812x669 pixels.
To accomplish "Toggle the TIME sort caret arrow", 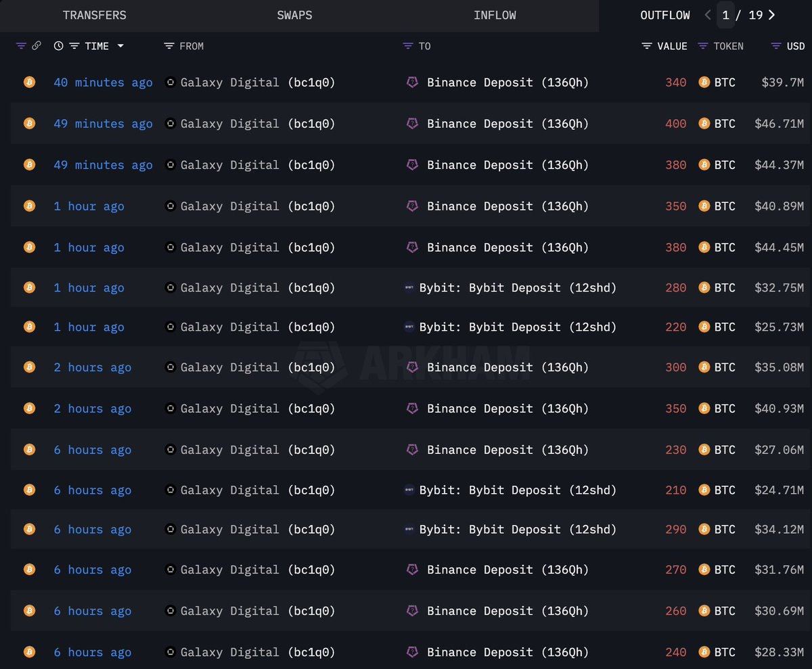I will pos(120,46).
